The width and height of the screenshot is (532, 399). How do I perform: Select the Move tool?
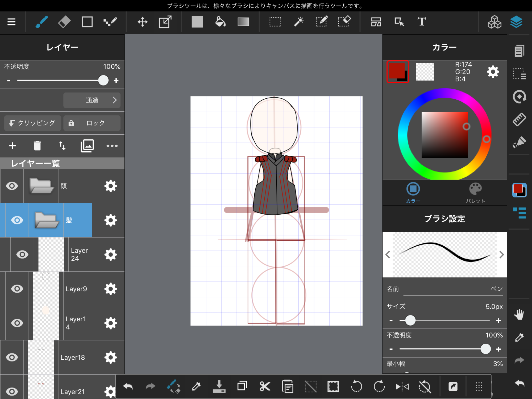[x=143, y=22]
